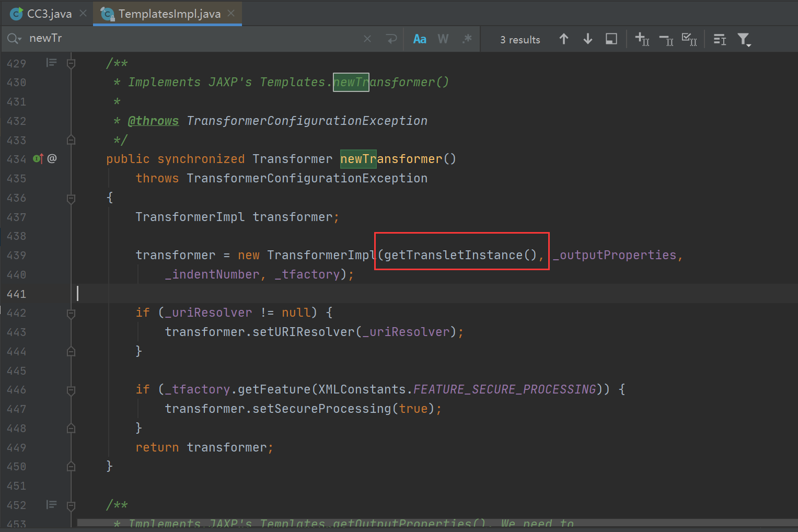Click the '3 results' counter text
The height and width of the screenshot is (532, 798).
click(520, 40)
